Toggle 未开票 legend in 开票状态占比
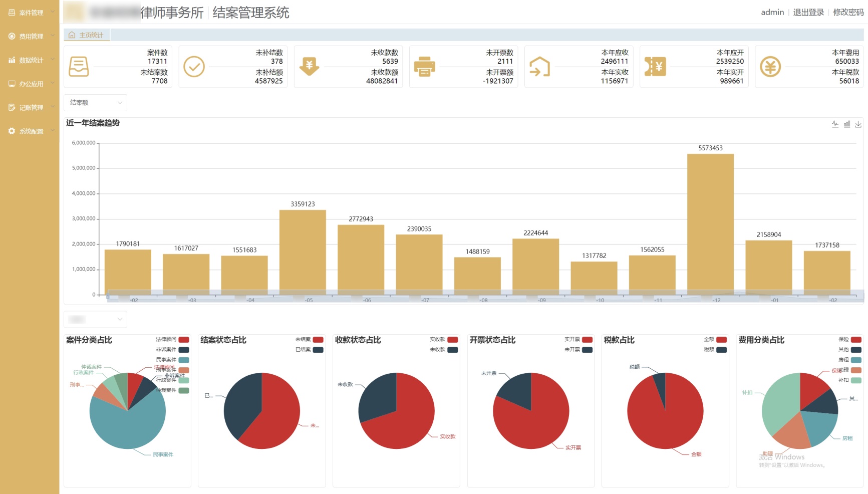868x494 pixels. 578,350
